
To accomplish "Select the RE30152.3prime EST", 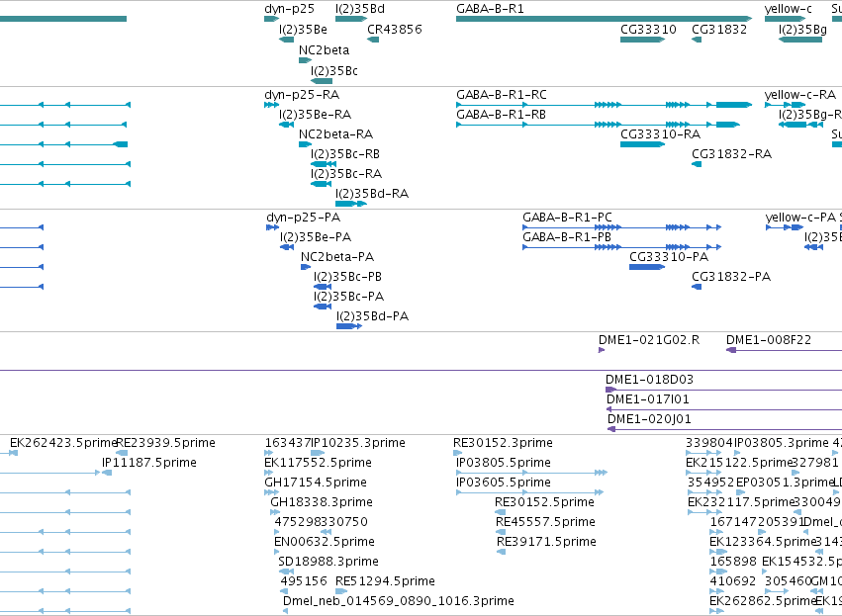I will (457, 453).
